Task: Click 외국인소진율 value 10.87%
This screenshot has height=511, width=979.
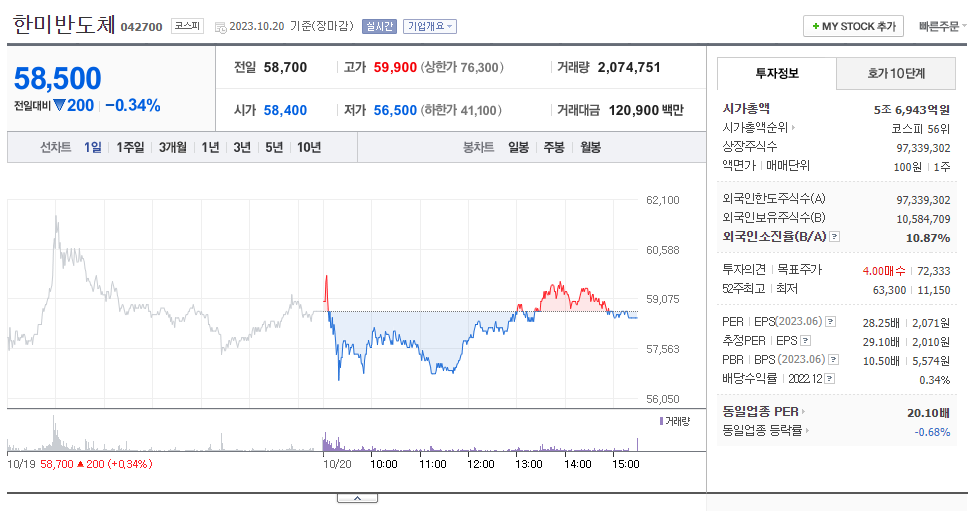Action: [928, 238]
